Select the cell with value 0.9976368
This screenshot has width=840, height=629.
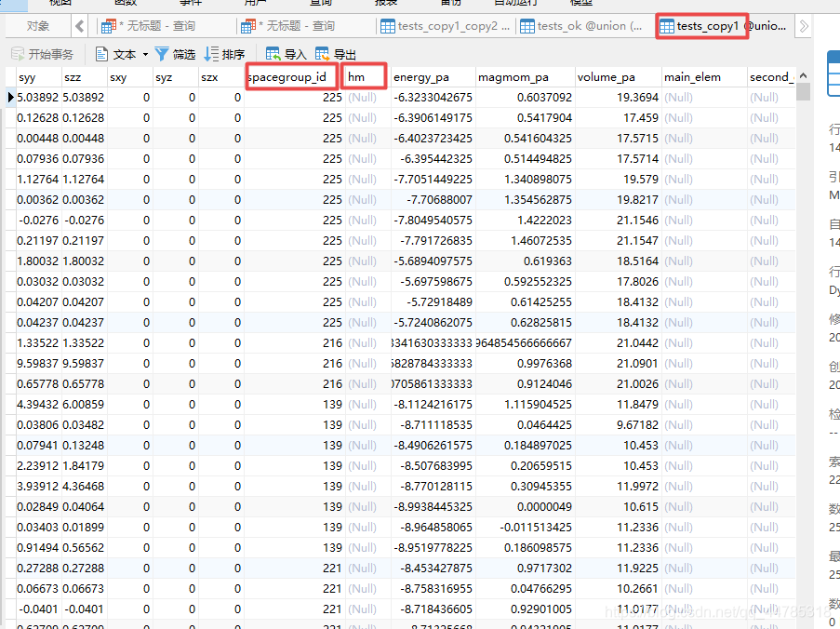click(525, 363)
